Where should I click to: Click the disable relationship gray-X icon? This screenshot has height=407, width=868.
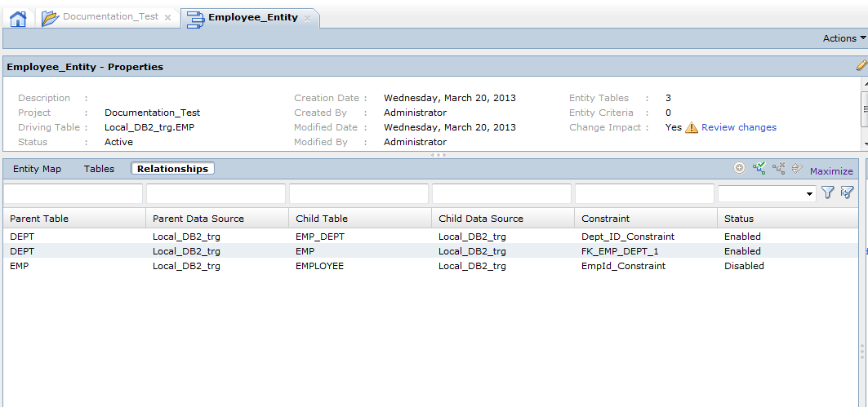[x=779, y=168]
